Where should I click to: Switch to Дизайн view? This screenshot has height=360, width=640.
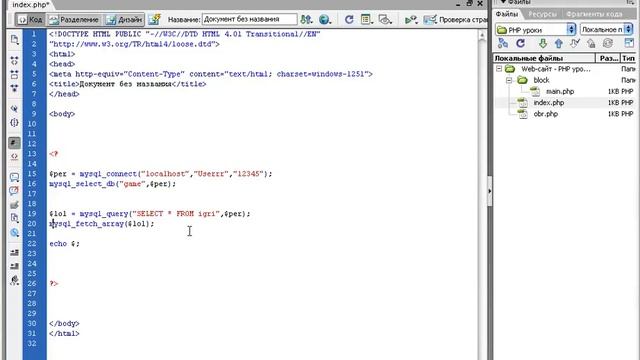[124, 20]
